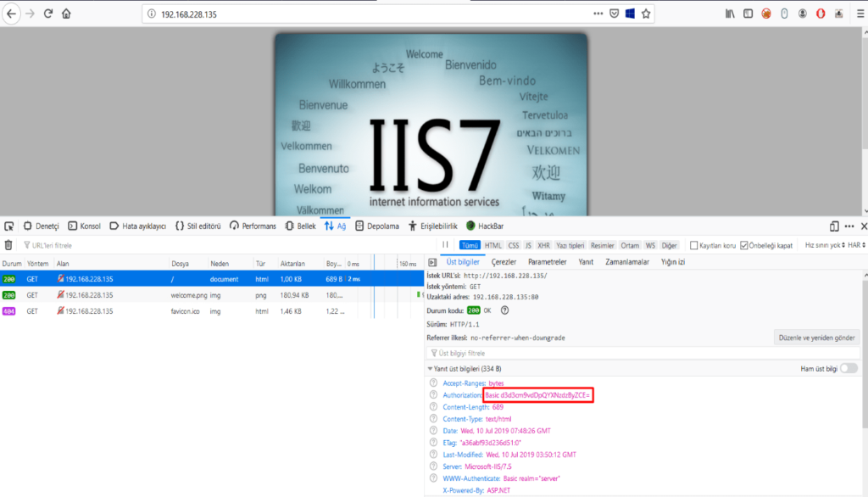Click the URL'leri filtrele filter field
Viewport: 868px width, 497px height.
(x=227, y=245)
